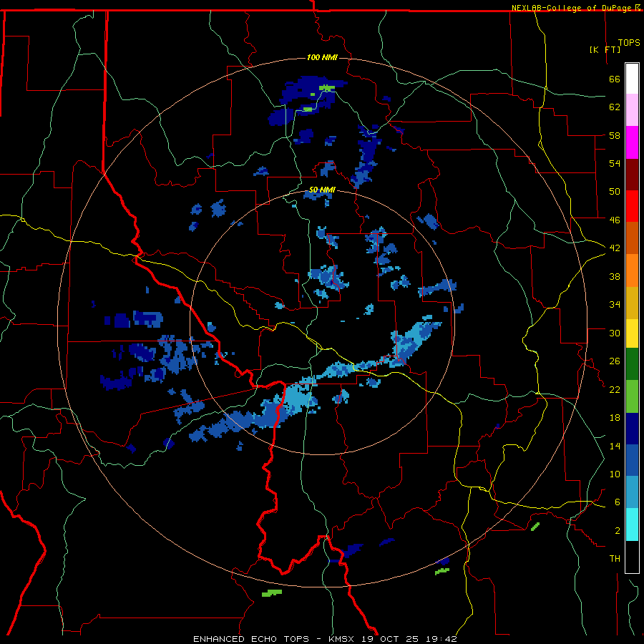This screenshot has height=644, width=644.
Task: Pick the yellow legend swatch near 30
Action: (x=632, y=333)
